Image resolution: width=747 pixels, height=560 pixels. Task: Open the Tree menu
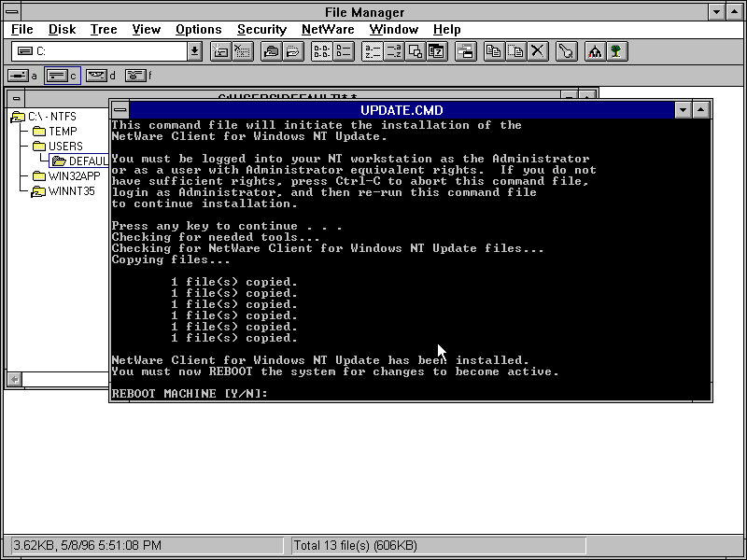coord(104,30)
